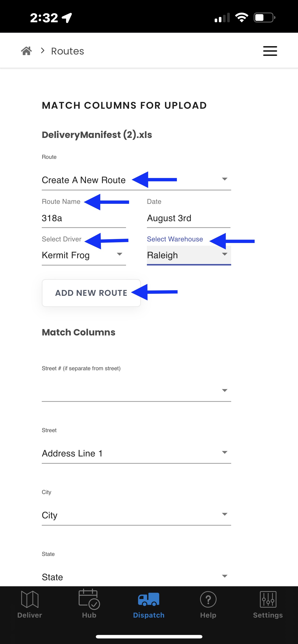This screenshot has width=298, height=644.
Task: Open the Select Warehouse dropdown Raleigh
Action: click(x=189, y=255)
